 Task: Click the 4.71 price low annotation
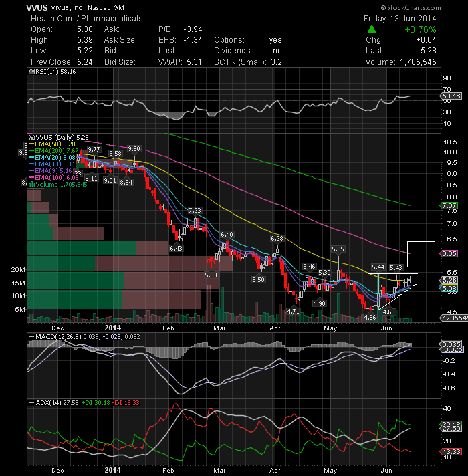tap(294, 311)
